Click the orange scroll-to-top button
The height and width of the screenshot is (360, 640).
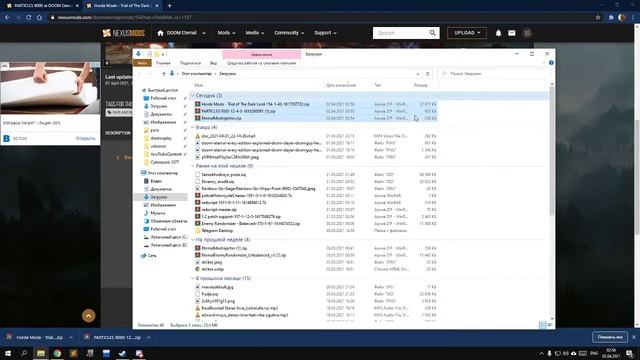coord(89,316)
